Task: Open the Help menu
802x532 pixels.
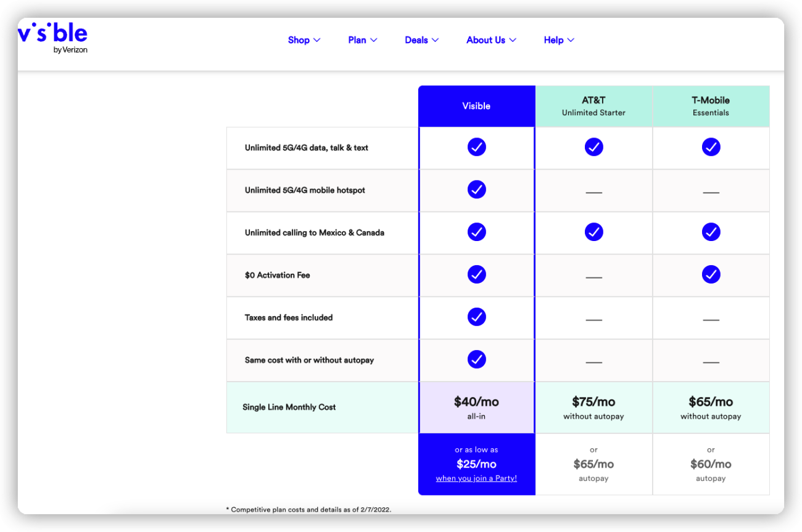Action: click(x=559, y=40)
